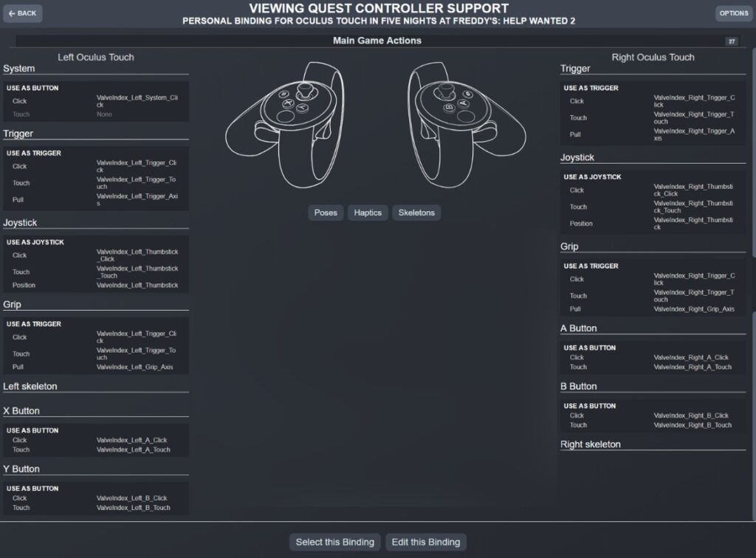Click ValveIndex_Left_Thumbstick_Click binding

tap(137, 255)
